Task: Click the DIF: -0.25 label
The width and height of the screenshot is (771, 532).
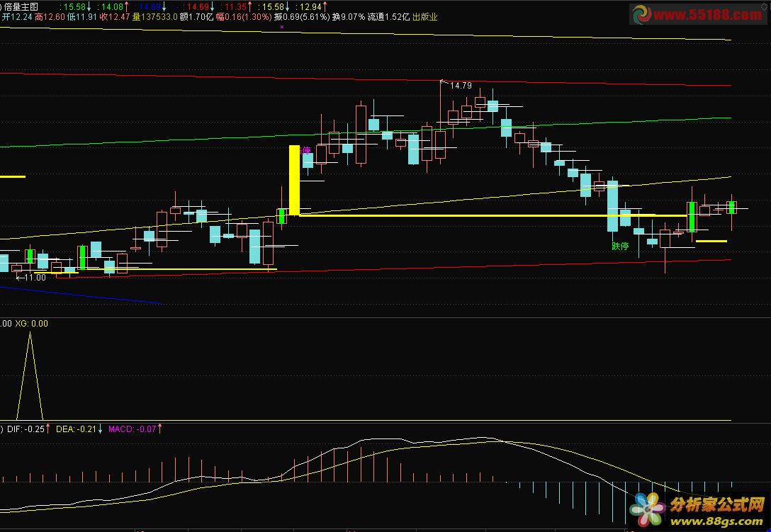Action: [x=26, y=429]
